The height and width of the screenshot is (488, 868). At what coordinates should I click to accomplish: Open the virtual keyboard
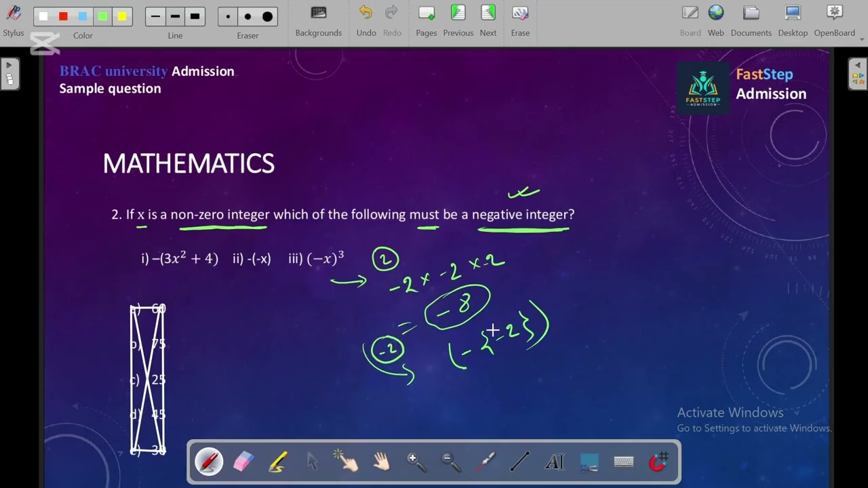tap(624, 462)
